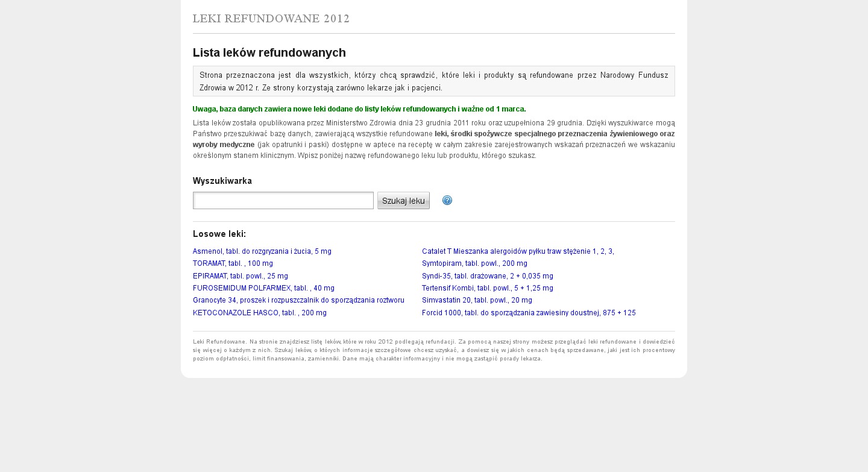Click the Wyszukiwarka label above the search box
The width and height of the screenshot is (868, 472).
coord(222,181)
